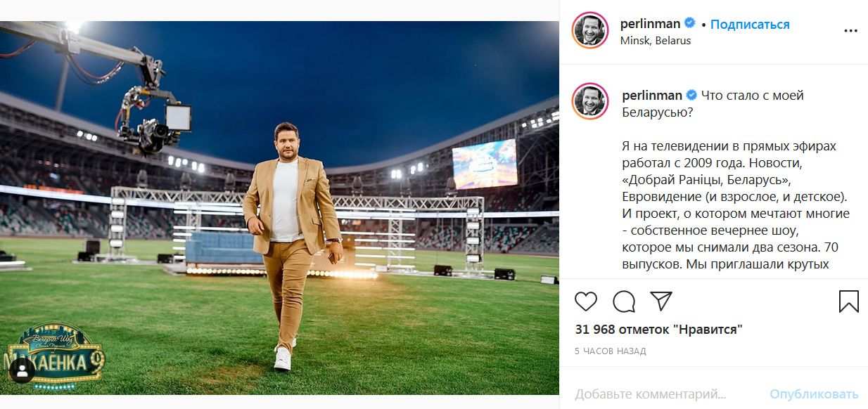Click perlinman's avatar in post header
Screen dimensions: 868x409
pyautogui.click(x=589, y=31)
